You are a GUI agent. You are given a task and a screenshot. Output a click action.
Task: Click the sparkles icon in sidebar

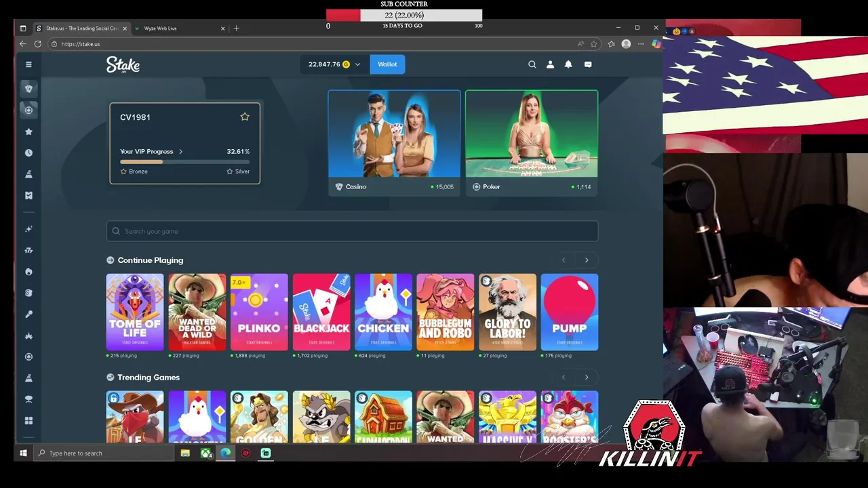point(28,229)
